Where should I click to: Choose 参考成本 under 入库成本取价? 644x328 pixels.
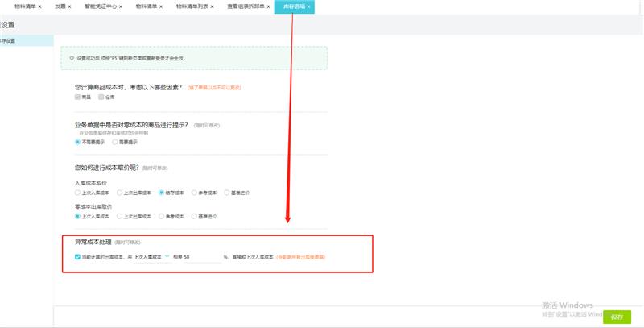[x=193, y=193]
